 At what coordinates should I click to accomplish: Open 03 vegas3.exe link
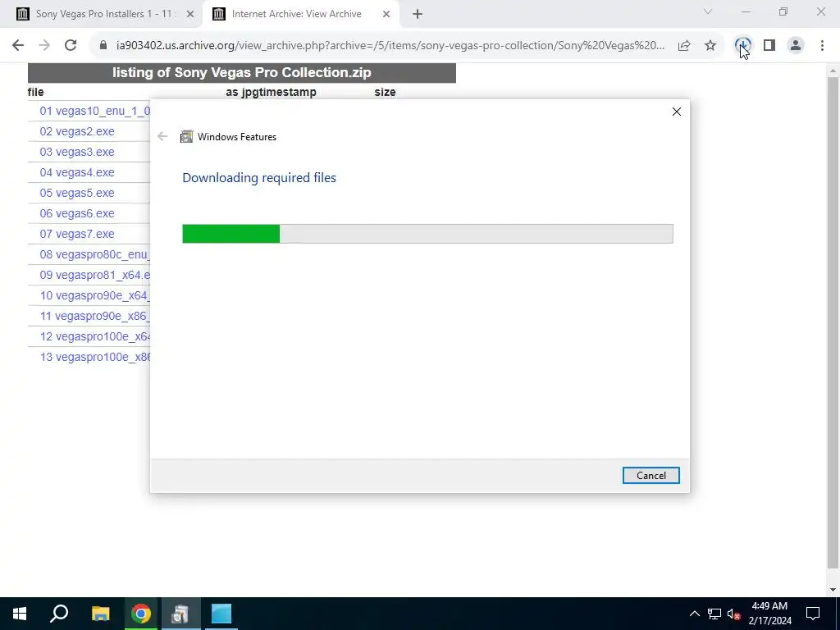click(x=76, y=152)
